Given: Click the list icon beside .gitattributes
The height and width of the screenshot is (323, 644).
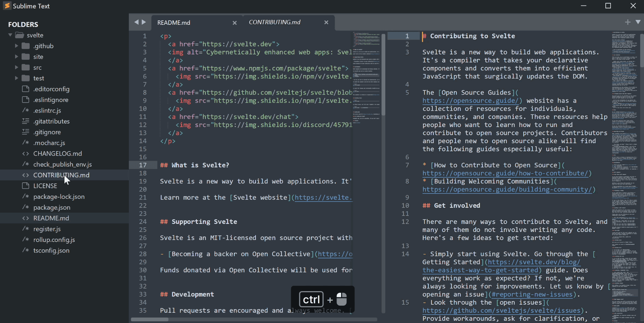Looking at the screenshot, I should 26,121.
